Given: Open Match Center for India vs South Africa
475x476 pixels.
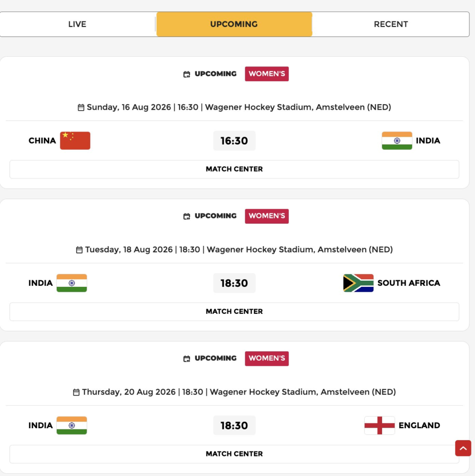Looking at the screenshot, I should [x=234, y=311].
